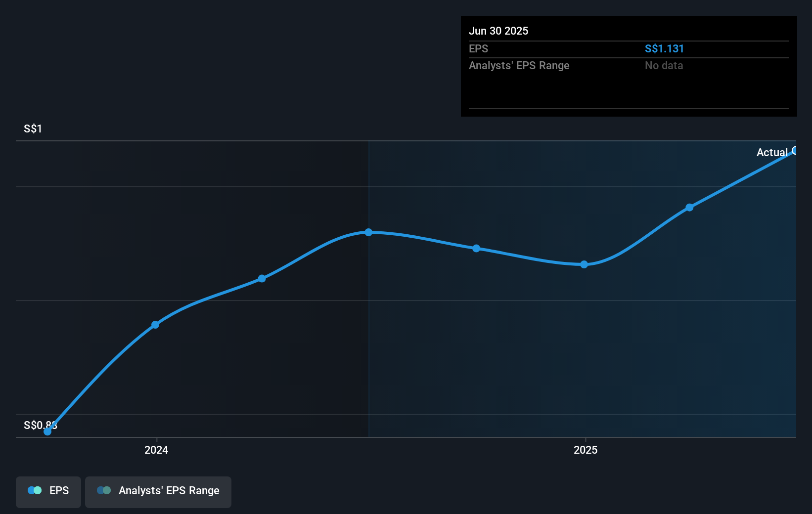
Task: Select the data point above the 2025 tick
Action: click(x=584, y=264)
